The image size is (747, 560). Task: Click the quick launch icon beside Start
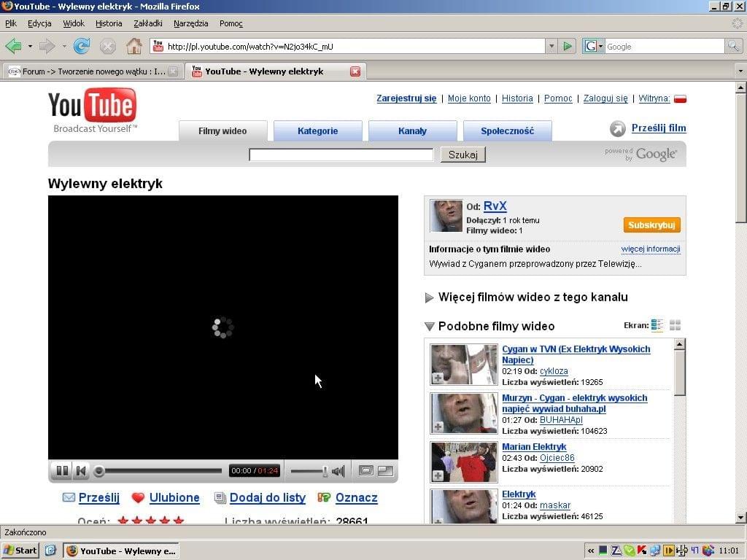(50, 551)
